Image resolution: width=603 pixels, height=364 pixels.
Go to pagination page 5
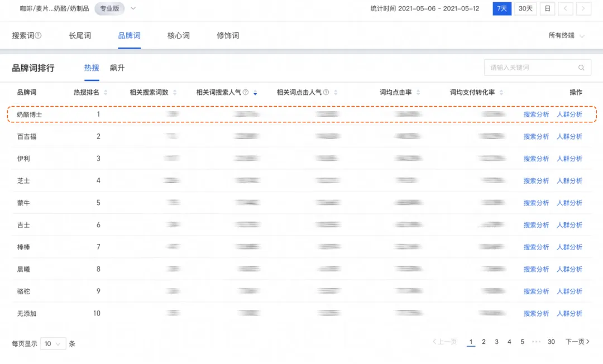522,342
